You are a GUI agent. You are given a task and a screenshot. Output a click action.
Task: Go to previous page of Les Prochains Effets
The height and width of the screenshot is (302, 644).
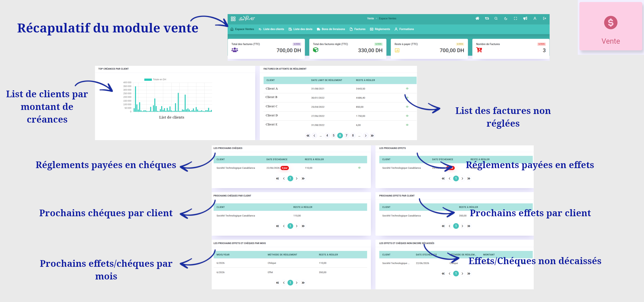click(x=450, y=179)
